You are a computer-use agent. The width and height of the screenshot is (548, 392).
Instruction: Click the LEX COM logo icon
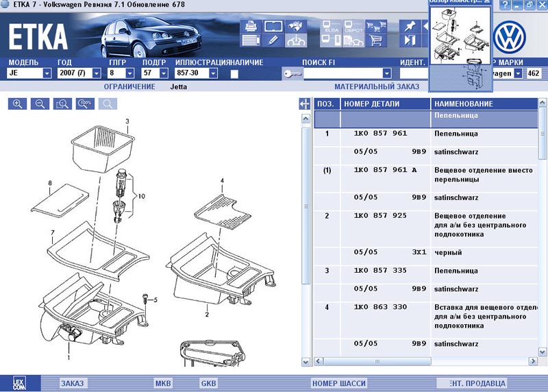[x=19, y=384]
